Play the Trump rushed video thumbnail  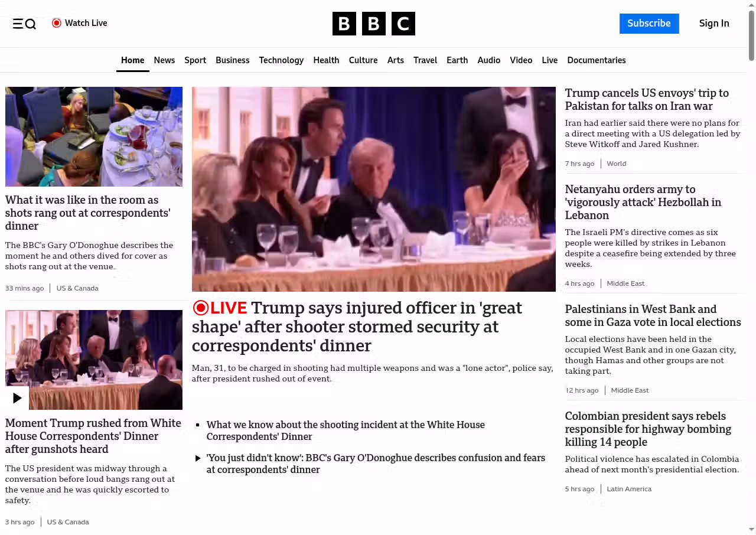(x=17, y=398)
